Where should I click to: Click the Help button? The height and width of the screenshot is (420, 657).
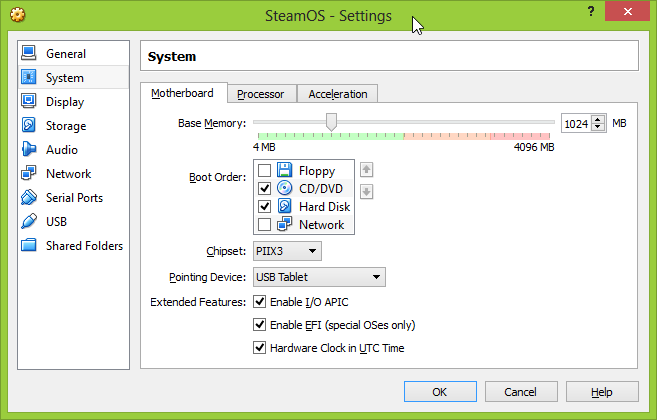click(602, 391)
